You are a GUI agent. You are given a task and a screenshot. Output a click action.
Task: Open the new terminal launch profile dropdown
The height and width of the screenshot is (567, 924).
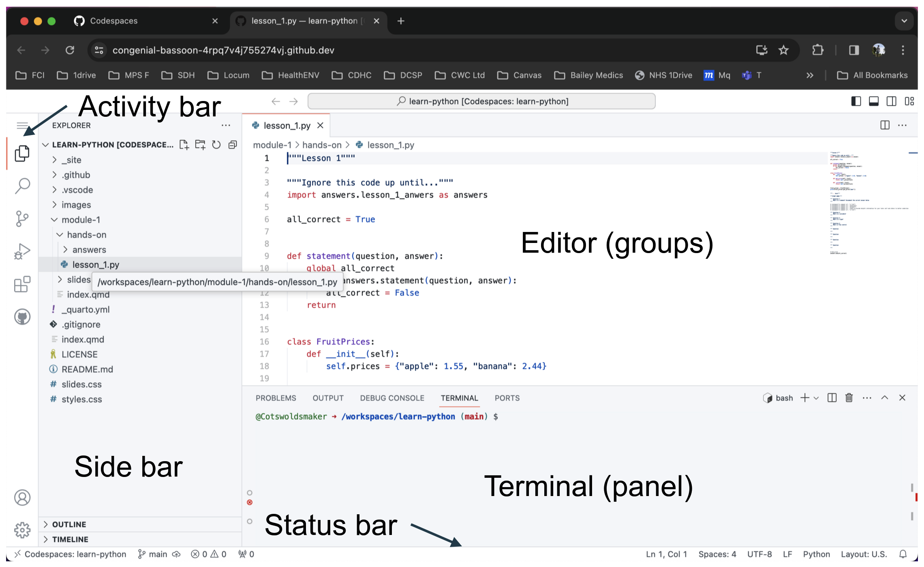[x=816, y=398]
